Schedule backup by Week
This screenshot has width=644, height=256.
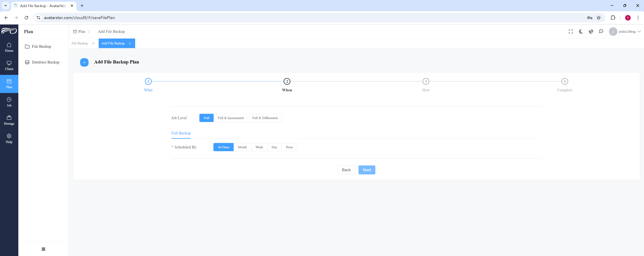tap(259, 147)
